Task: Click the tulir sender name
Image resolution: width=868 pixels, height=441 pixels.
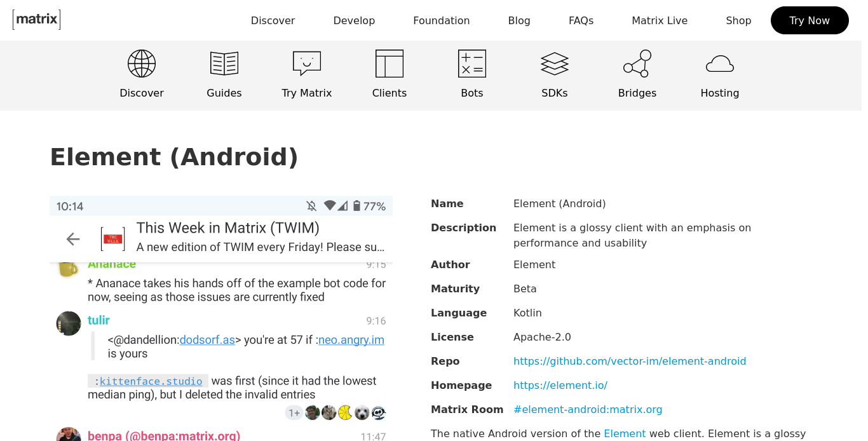Action: [x=99, y=320]
